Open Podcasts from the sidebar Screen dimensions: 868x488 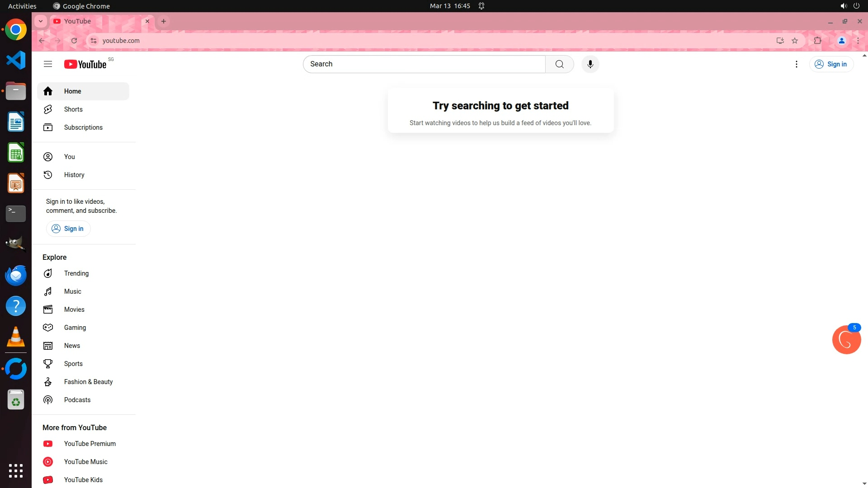(77, 400)
